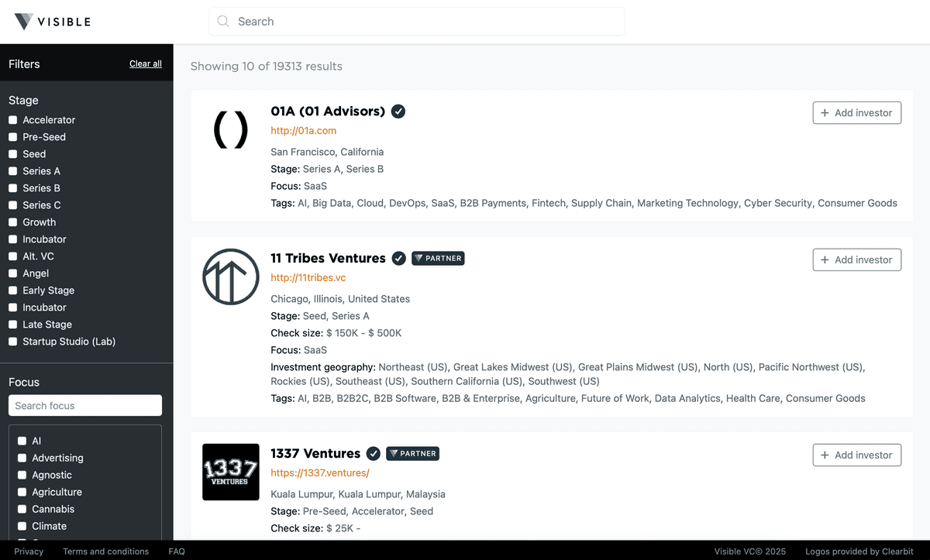Screen dimensions: 930x560
Task: Check the Cannabis focus checkbox
Action: [x=22, y=508]
